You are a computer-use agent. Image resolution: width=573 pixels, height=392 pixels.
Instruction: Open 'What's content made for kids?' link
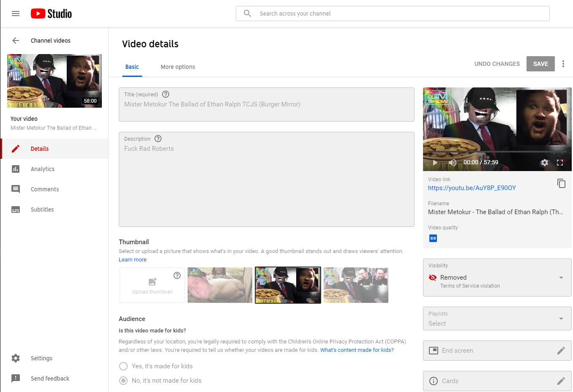pyautogui.click(x=357, y=350)
